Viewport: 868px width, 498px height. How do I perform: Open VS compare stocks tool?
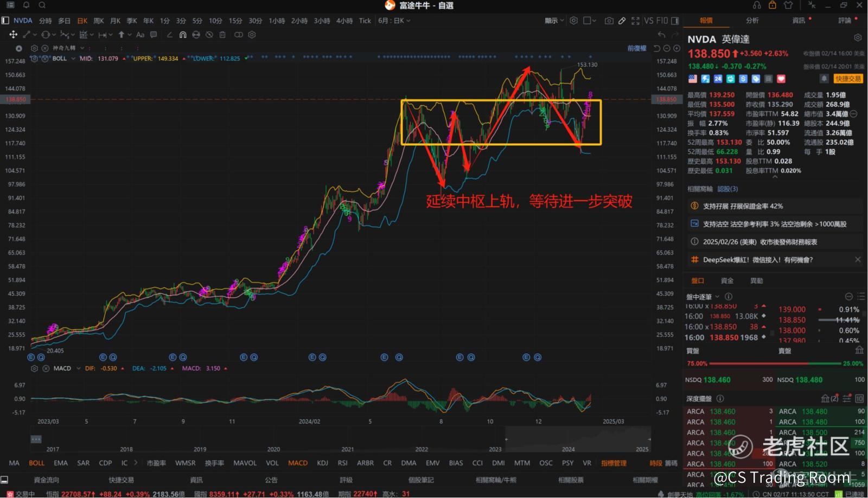pyautogui.click(x=649, y=21)
